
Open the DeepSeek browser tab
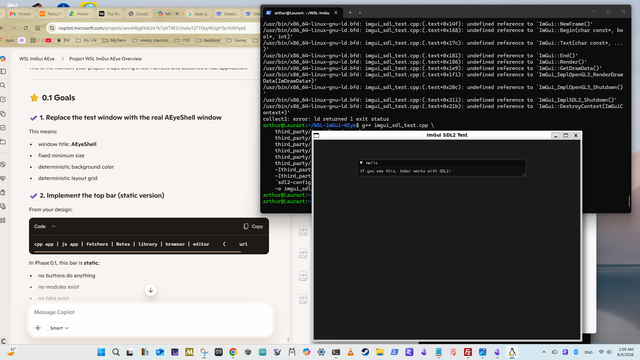click(x=227, y=13)
